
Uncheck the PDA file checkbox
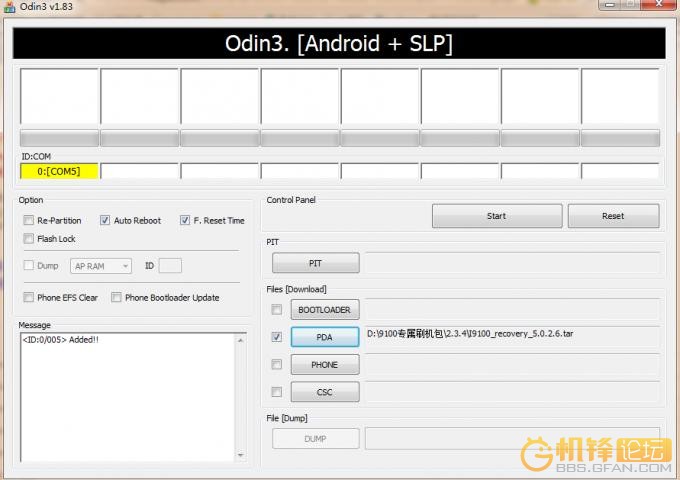pos(277,337)
